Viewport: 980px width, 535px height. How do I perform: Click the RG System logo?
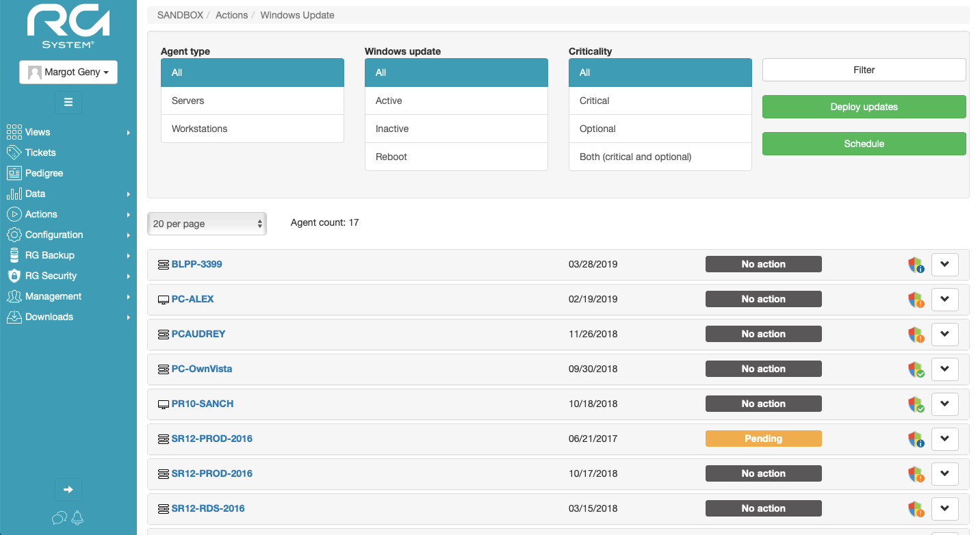coord(68,27)
